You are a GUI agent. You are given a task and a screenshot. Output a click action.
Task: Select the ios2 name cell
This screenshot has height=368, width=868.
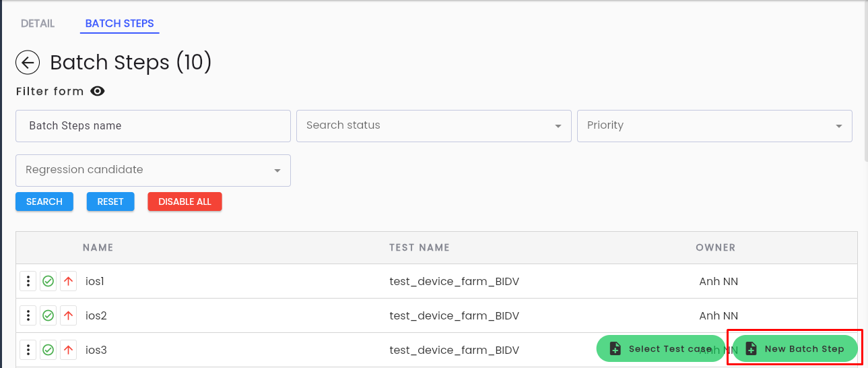pyautogui.click(x=96, y=315)
